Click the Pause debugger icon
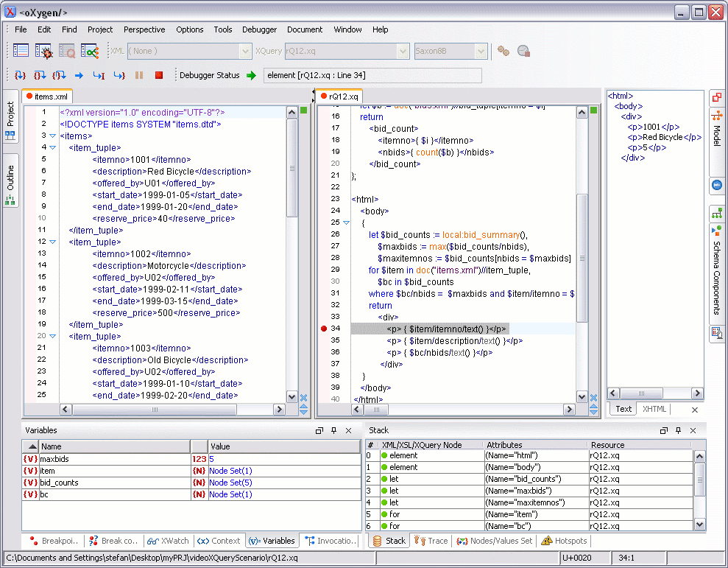Screen dimensions: 728x568 click(x=138, y=74)
